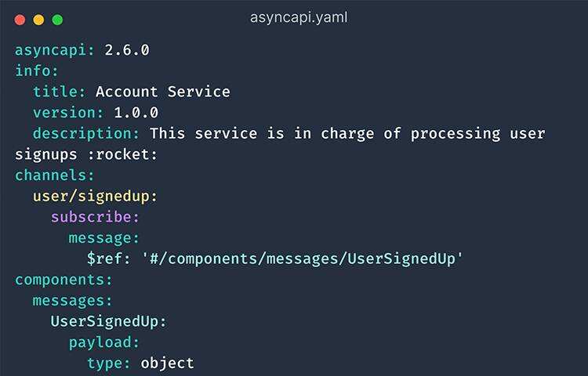Click the messages key under components
Viewport: 588px width, 376px height.
[x=71, y=300]
